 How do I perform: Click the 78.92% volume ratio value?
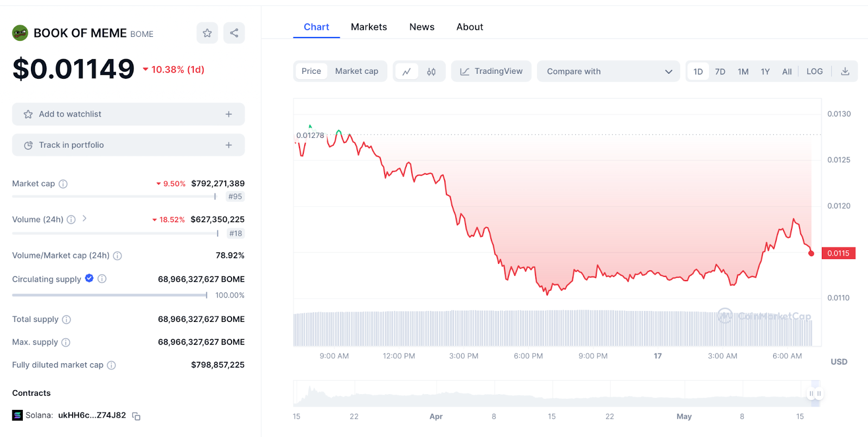(230, 255)
